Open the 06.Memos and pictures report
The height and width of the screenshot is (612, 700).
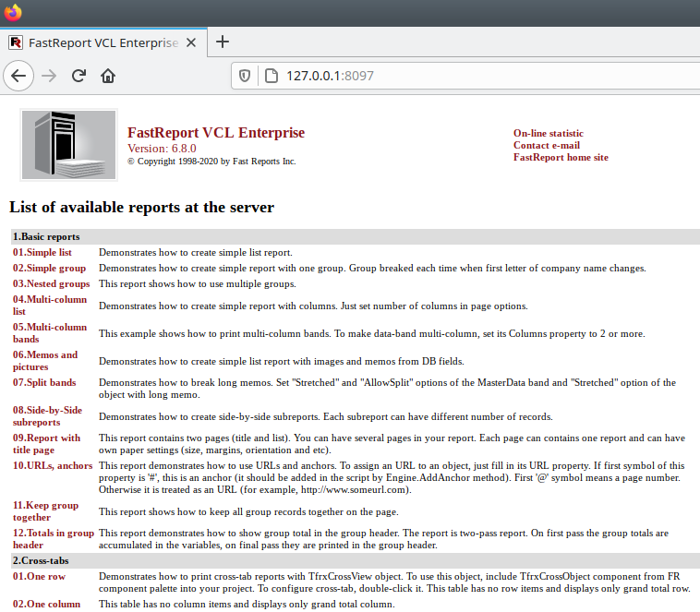click(x=45, y=361)
